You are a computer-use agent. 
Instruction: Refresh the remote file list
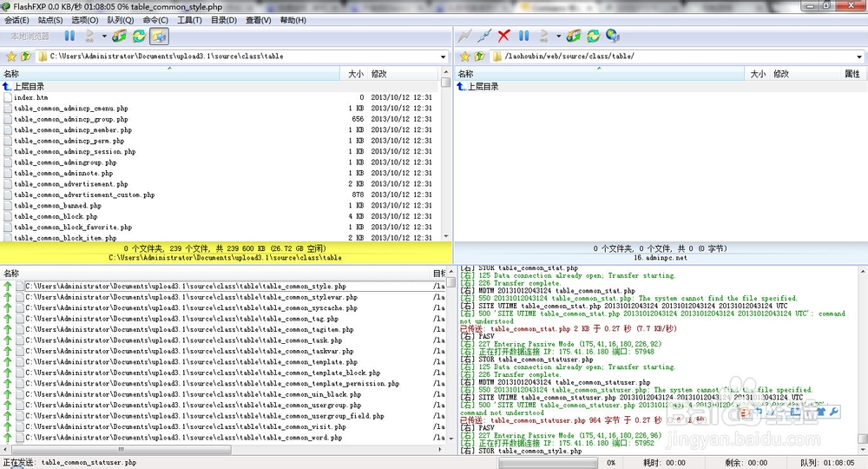(594, 36)
